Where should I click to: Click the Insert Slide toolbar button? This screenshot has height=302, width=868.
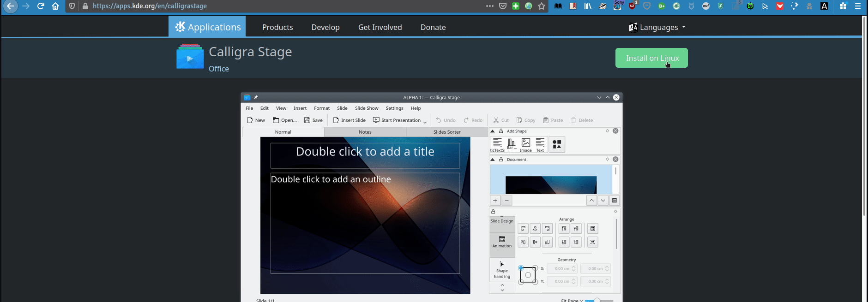[350, 120]
